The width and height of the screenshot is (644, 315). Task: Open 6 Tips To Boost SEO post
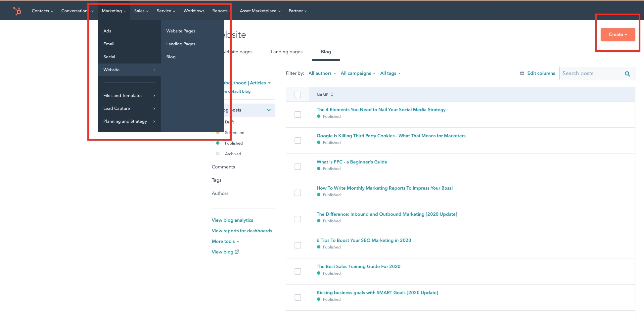pos(364,240)
